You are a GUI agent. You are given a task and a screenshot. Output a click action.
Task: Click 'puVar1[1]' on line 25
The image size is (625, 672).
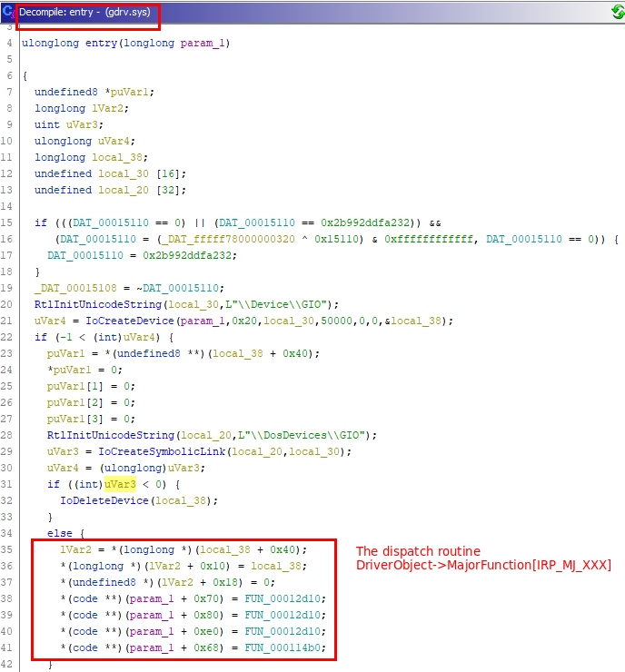[75, 387]
